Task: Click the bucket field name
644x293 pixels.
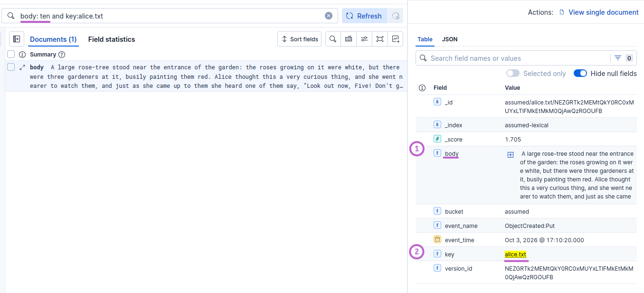Action: point(454,211)
